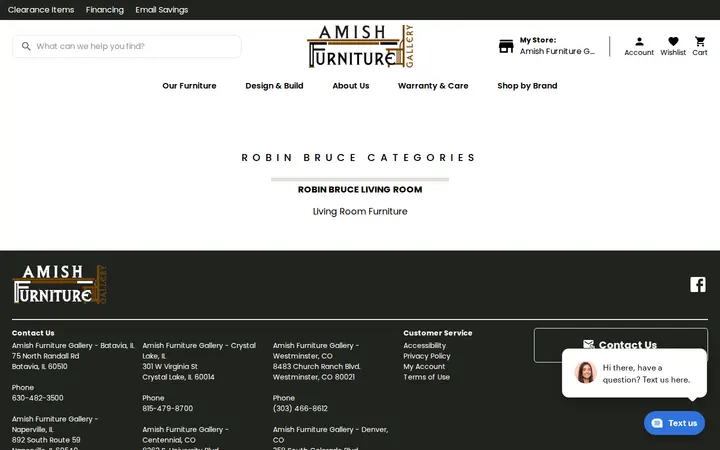The width and height of the screenshot is (720, 450).
Task: Click the chat agent avatar photo
Action: pos(585,372)
